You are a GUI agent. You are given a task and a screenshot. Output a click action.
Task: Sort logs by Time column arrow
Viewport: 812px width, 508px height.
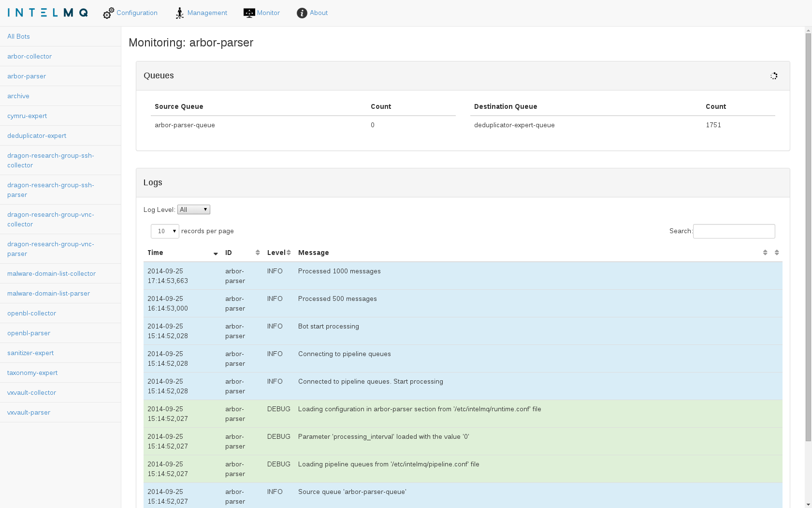point(216,253)
